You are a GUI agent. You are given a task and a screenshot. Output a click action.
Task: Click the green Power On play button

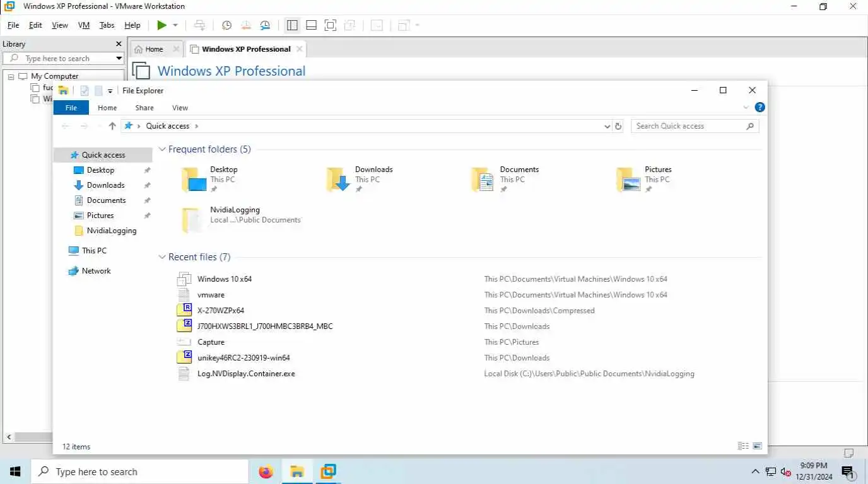(162, 25)
